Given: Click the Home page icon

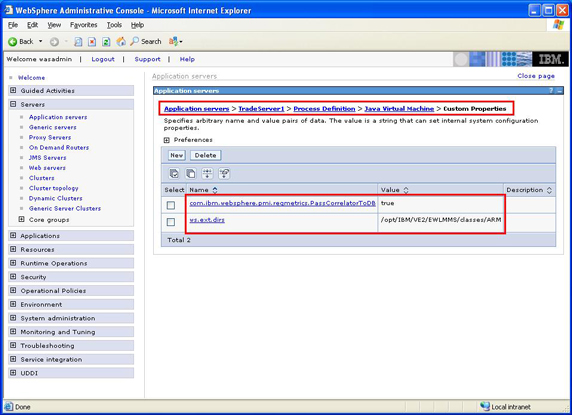Looking at the screenshot, I should [121, 42].
